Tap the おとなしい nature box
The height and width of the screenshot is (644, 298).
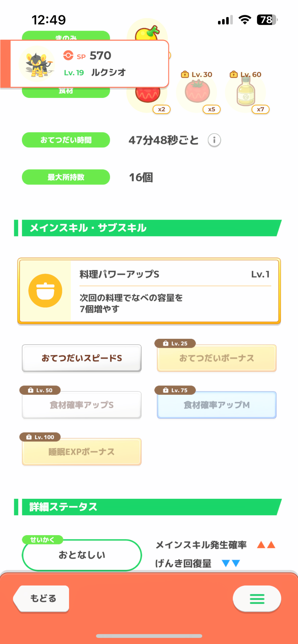pos(82,555)
